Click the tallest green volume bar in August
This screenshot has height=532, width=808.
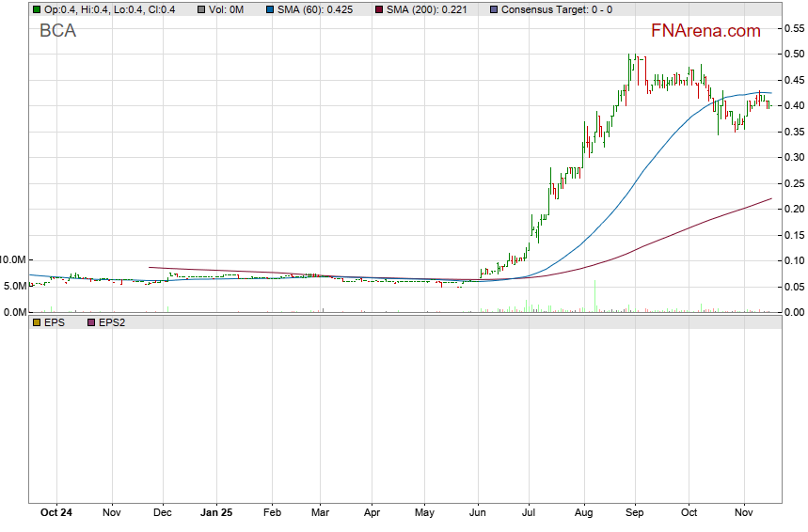(594, 297)
